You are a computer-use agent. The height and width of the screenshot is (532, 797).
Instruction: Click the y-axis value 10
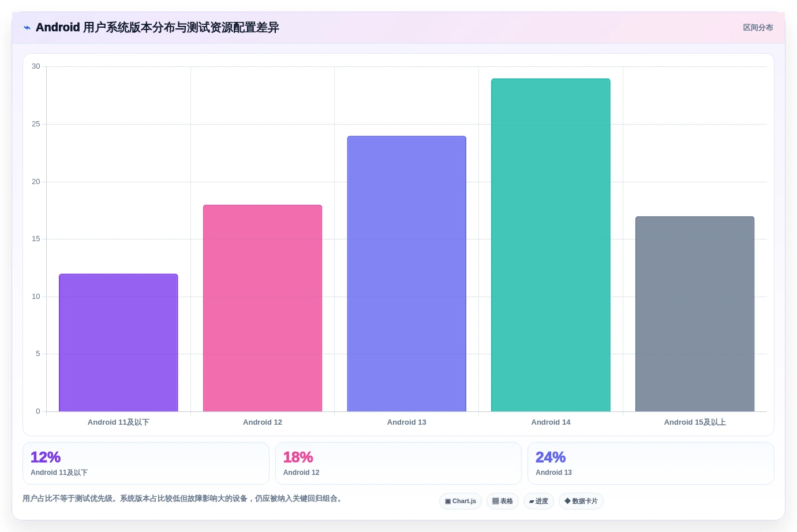(x=36, y=297)
